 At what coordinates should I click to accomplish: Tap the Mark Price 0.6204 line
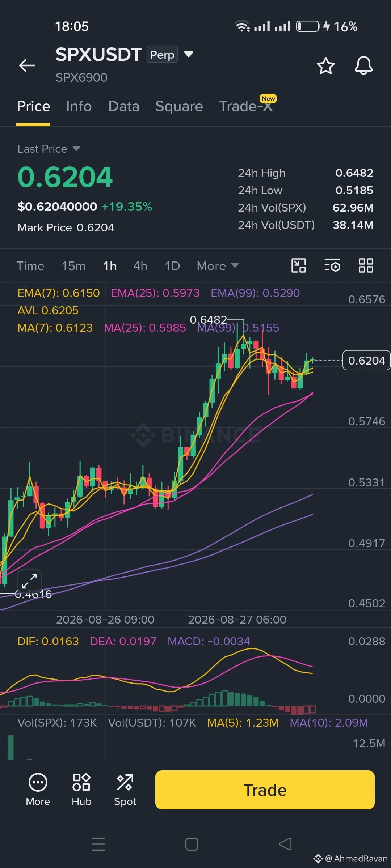[x=66, y=227]
